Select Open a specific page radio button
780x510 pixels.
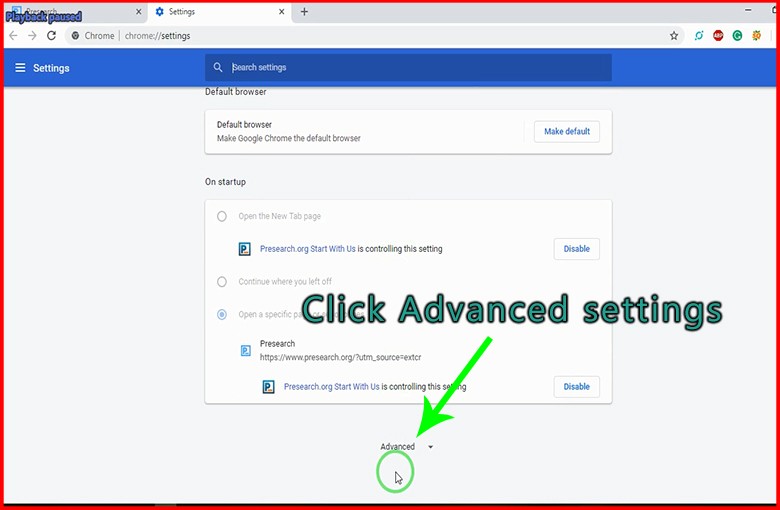click(222, 314)
